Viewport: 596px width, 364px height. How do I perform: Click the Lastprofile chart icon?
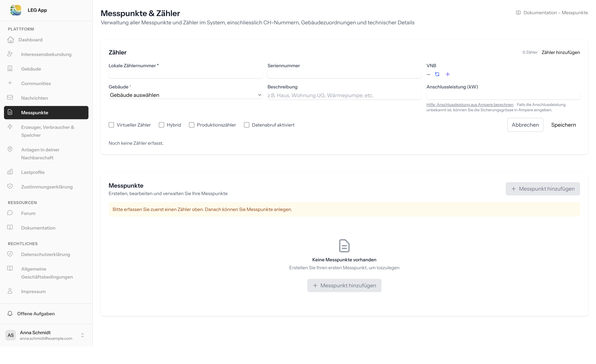point(10,172)
